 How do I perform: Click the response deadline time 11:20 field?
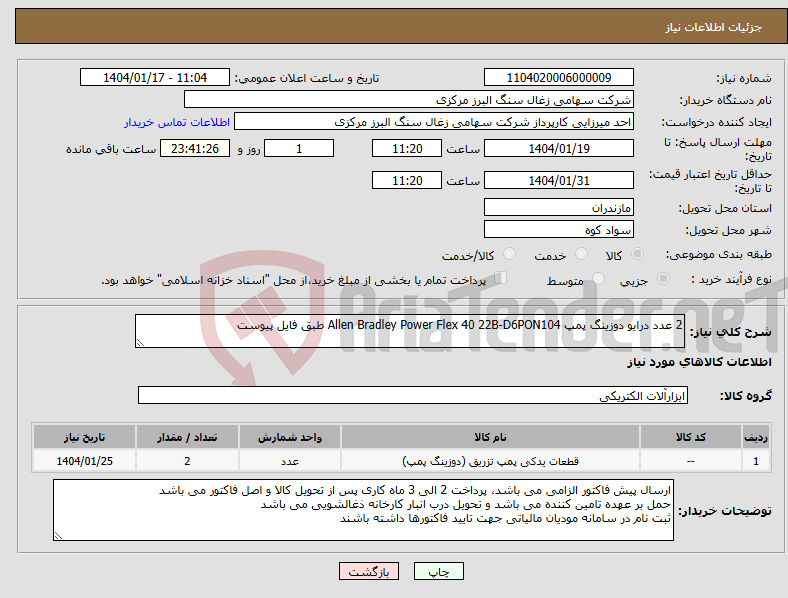(407, 148)
